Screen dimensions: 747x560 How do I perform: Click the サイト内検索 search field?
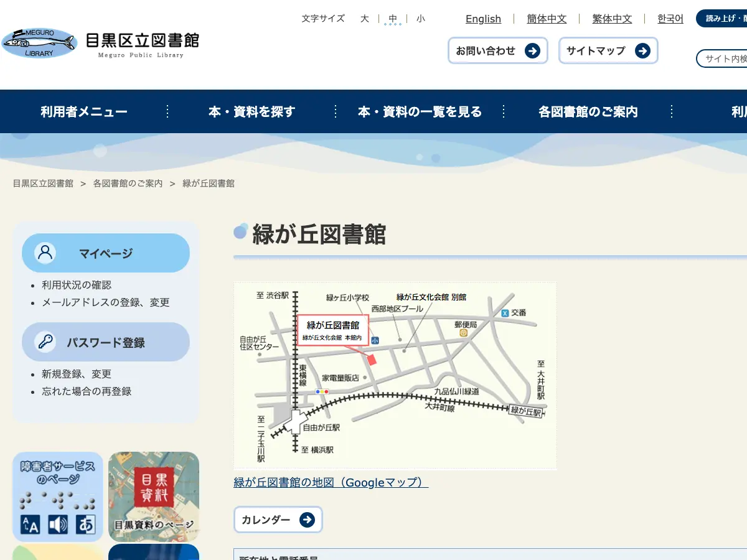pyautogui.click(x=722, y=58)
